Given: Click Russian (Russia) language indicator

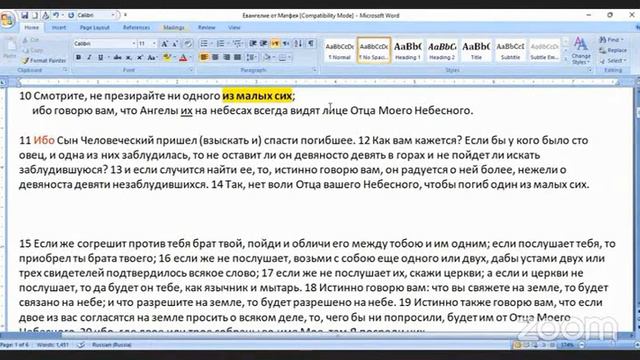Looking at the screenshot, I should pos(112,345).
